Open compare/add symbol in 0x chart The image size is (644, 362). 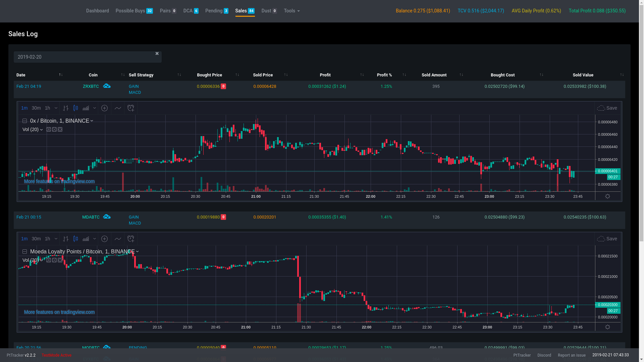(104, 108)
